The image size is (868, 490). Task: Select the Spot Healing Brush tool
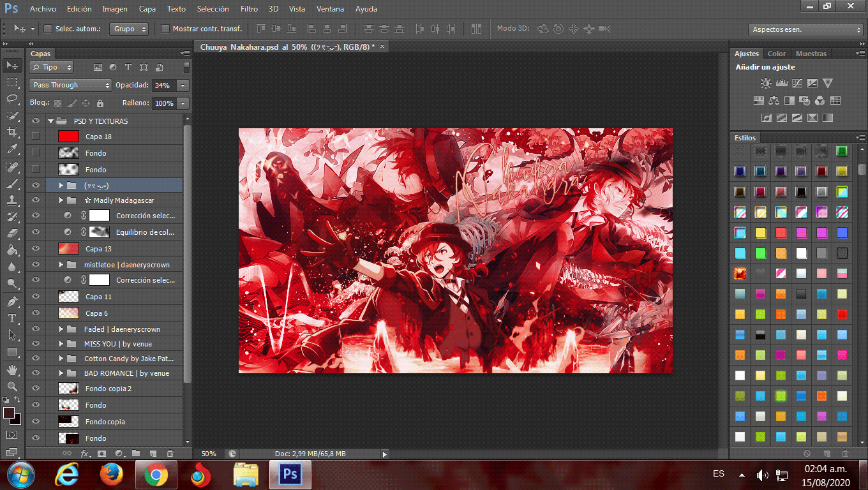coord(12,167)
